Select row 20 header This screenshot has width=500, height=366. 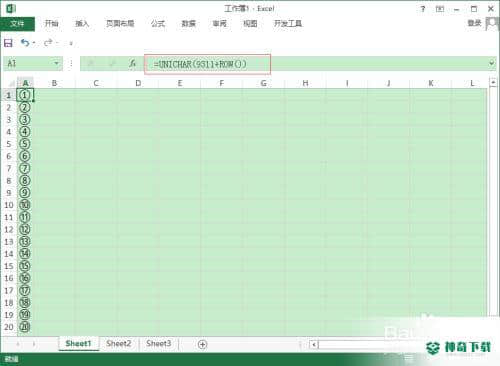[x=9, y=327]
